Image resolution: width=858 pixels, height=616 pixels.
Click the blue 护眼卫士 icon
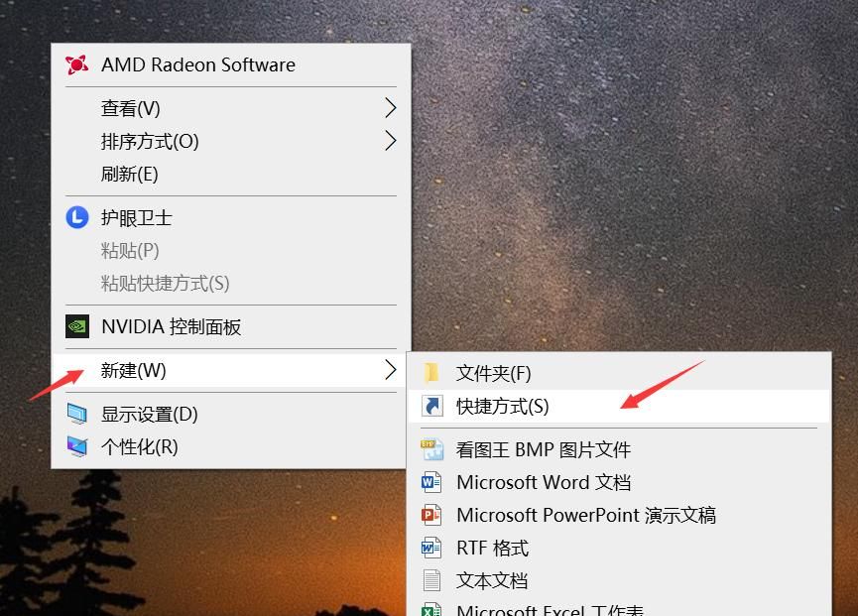pos(77,217)
